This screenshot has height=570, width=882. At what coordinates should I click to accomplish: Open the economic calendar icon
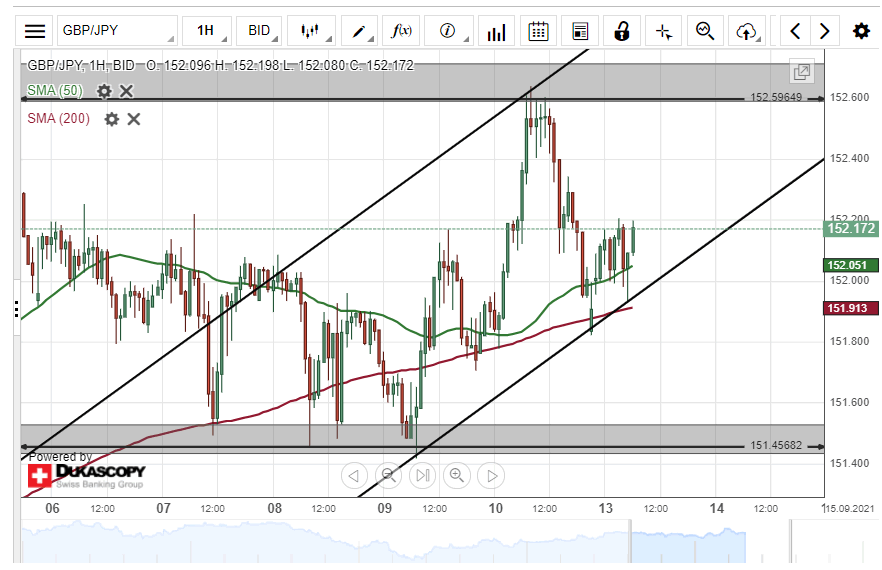point(538,30)
